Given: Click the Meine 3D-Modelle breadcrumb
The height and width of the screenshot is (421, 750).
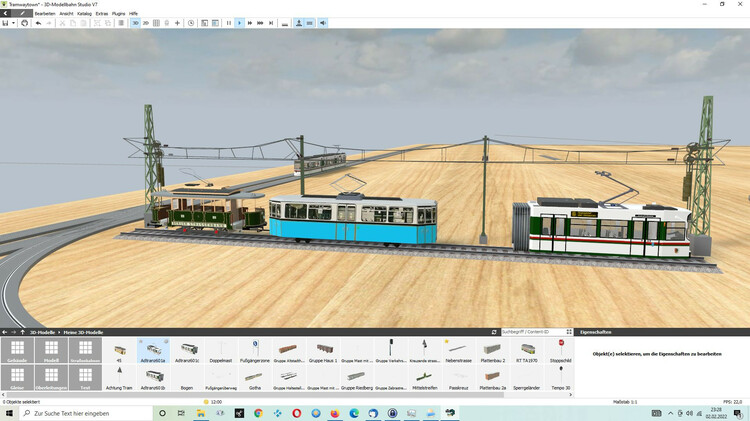Looking at the screenshot, I should 83,332.
